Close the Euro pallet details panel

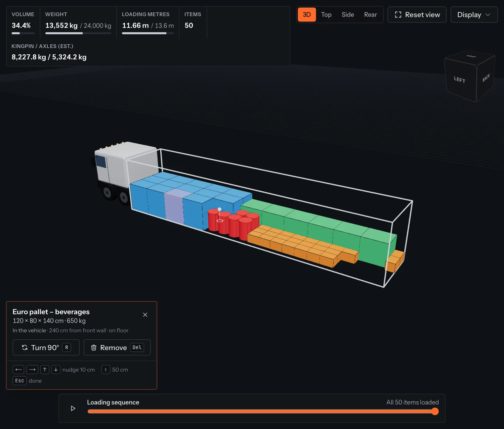(x=145, y=315)
